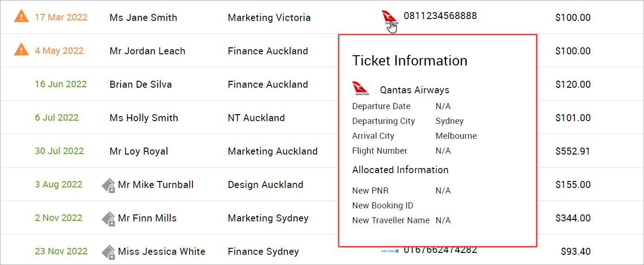
Task: Click warning triangle icon next to 17 Mar 2022
Action: point(21,17)
